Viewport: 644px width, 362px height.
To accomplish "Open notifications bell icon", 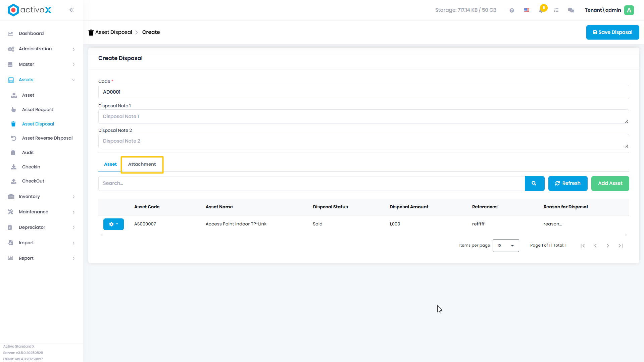I will (x=541, y=10).
